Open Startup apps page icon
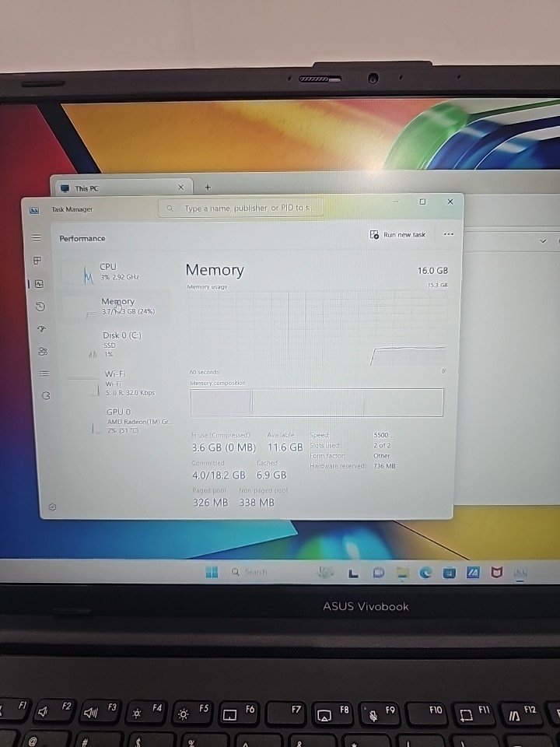 click(x=41, y=329)
